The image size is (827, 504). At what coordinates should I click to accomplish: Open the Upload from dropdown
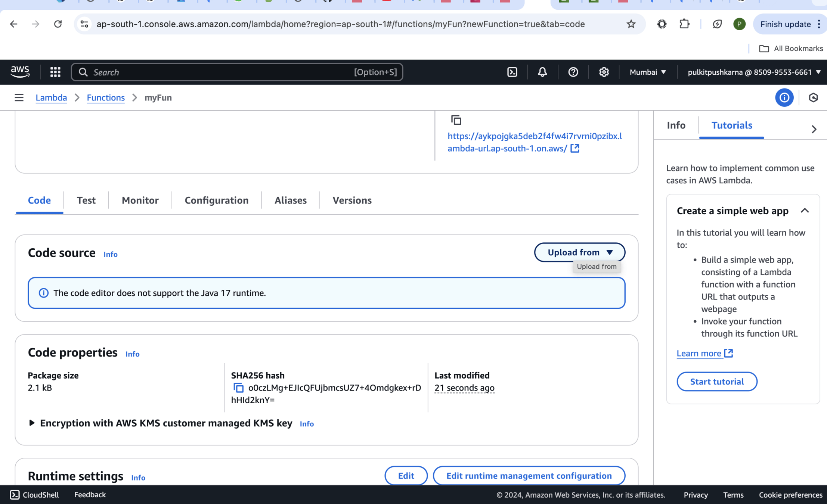[x=579, y=252]
